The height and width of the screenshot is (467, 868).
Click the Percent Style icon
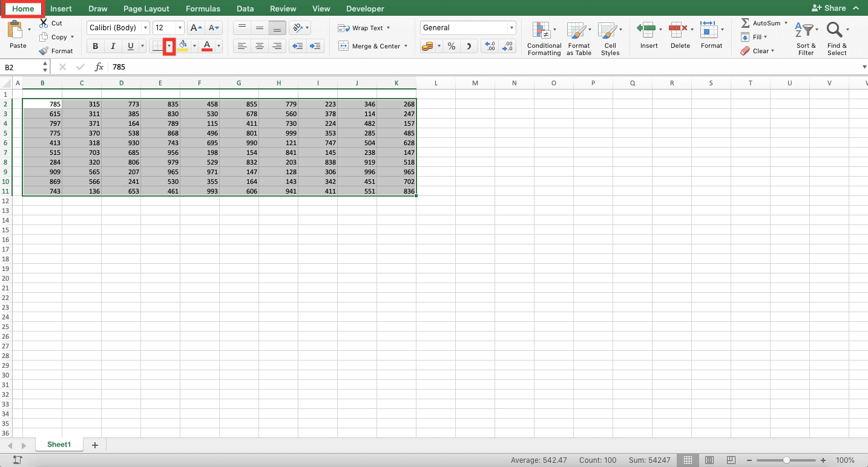coord(451,45)
